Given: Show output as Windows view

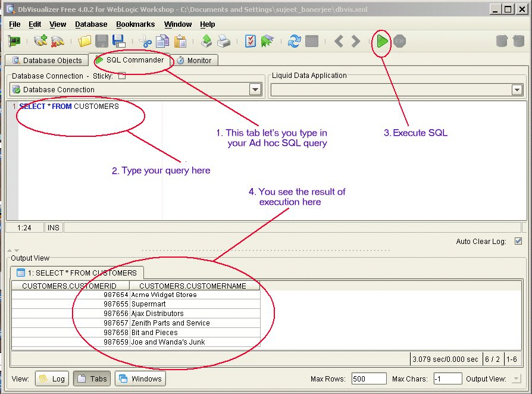Looking at the screenshot, I should point(140,379).
